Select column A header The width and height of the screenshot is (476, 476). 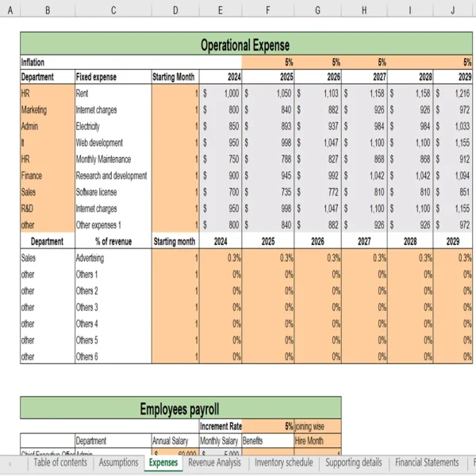click(10, 10)
